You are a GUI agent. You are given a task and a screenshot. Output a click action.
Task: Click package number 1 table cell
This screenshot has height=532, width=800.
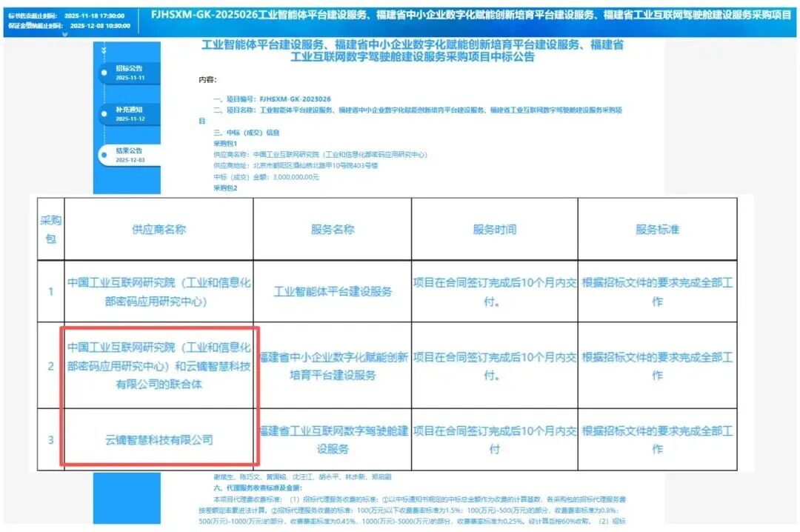(50, 291)
